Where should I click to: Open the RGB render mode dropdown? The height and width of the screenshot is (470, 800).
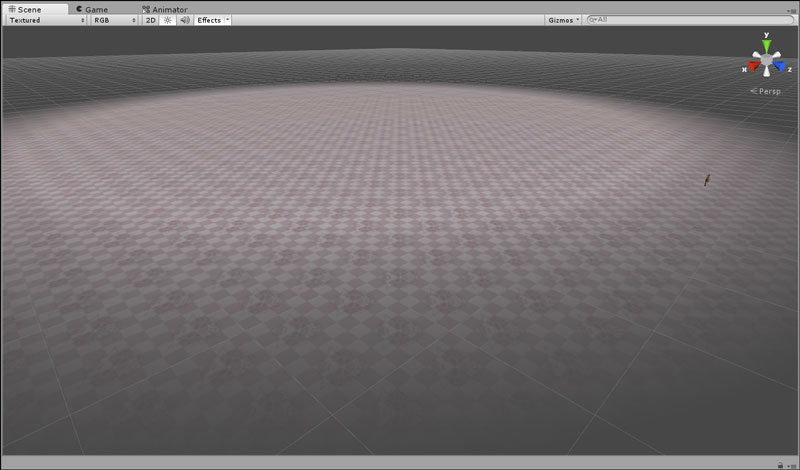pos(114,20)
